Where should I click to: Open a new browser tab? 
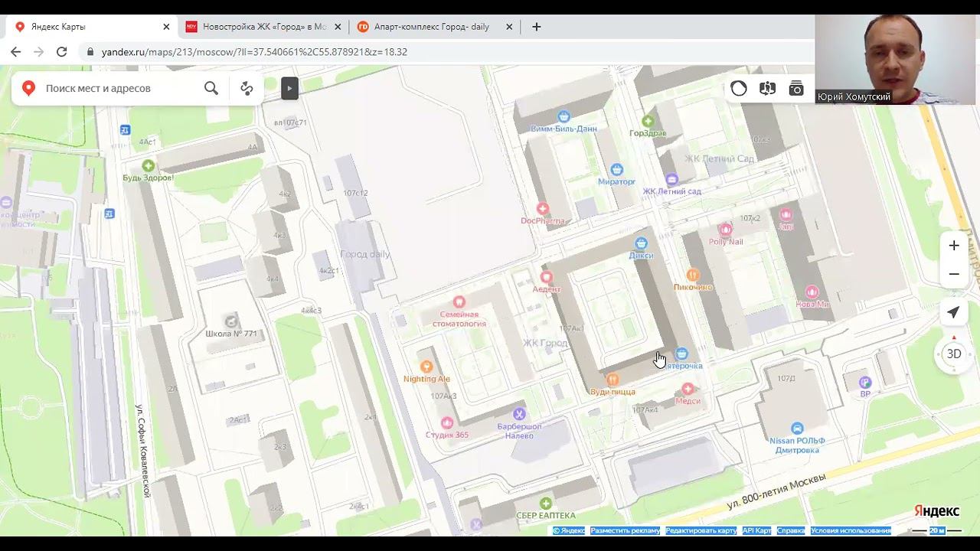click(x=537, y=27)
